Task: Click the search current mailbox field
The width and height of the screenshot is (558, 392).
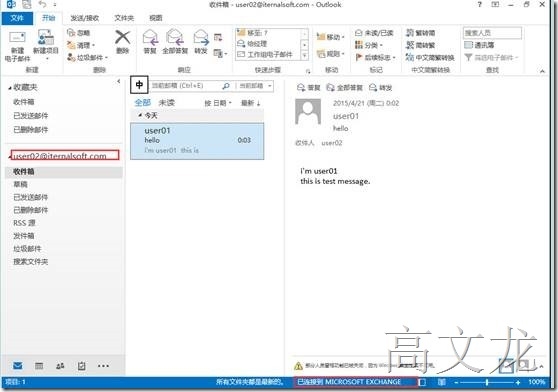Action: [185, 86]
